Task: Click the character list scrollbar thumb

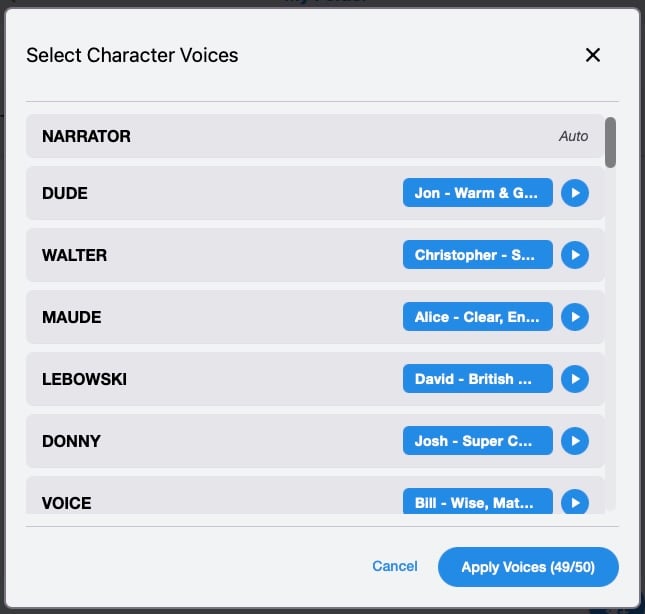Action: click(610, 142)
